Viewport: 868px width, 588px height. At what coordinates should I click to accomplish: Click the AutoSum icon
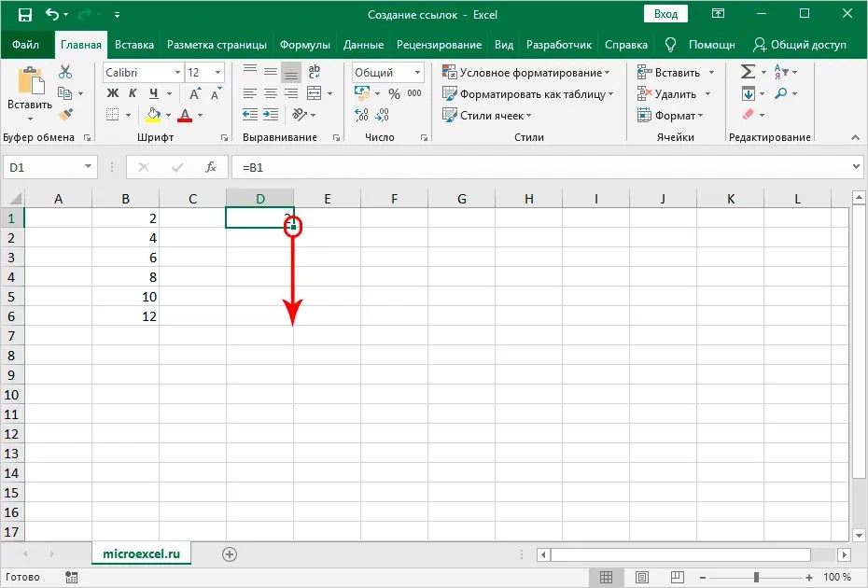749,71
